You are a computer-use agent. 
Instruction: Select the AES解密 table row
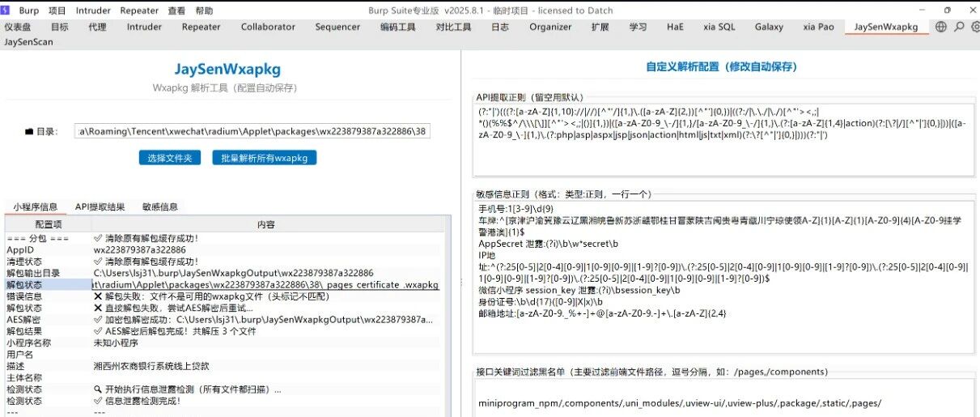click(x=225, y=320)
